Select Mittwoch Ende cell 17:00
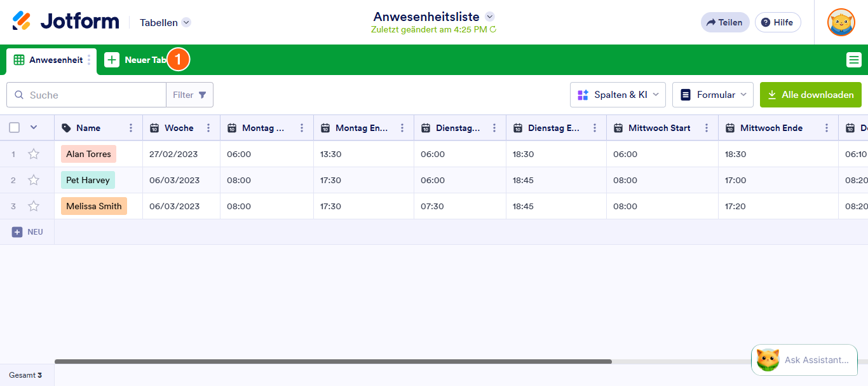This screenshot has width=868, height=386. point(778,180)
